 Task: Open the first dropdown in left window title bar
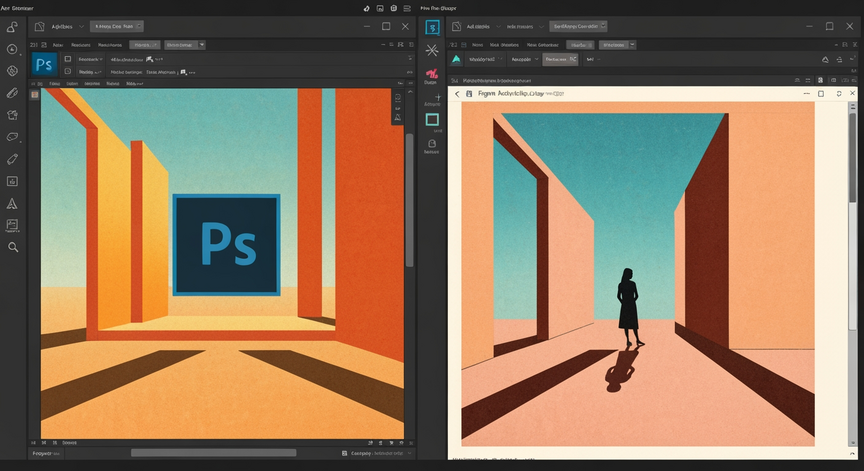point(68,26)
